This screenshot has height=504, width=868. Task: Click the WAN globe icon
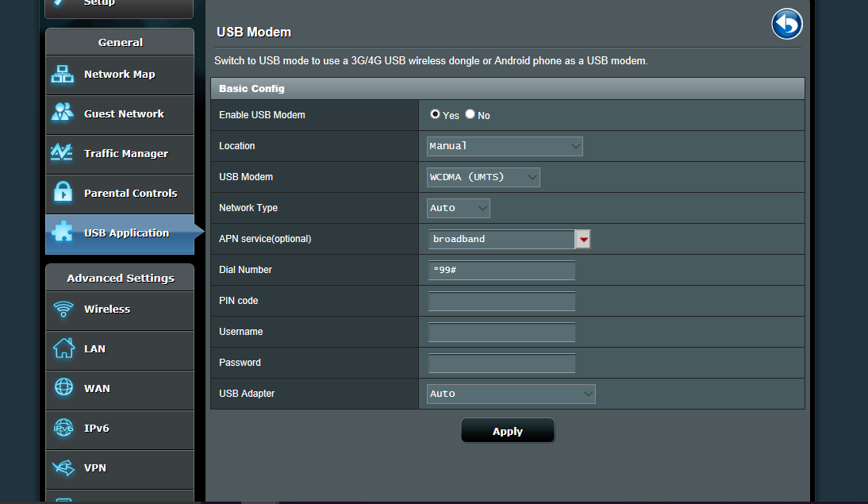coord(63,388)
